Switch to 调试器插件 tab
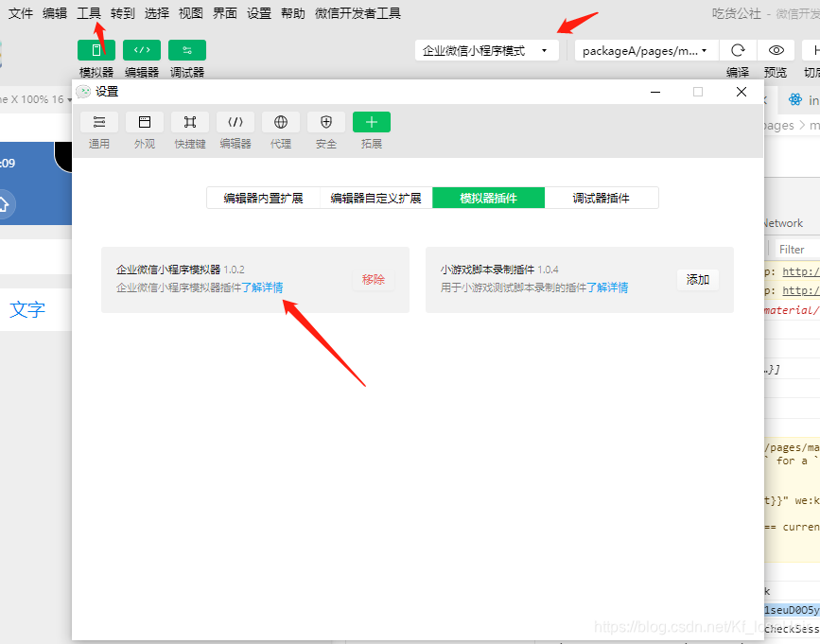The height and width of the screenshot is (644, 820). coord(602,198)
